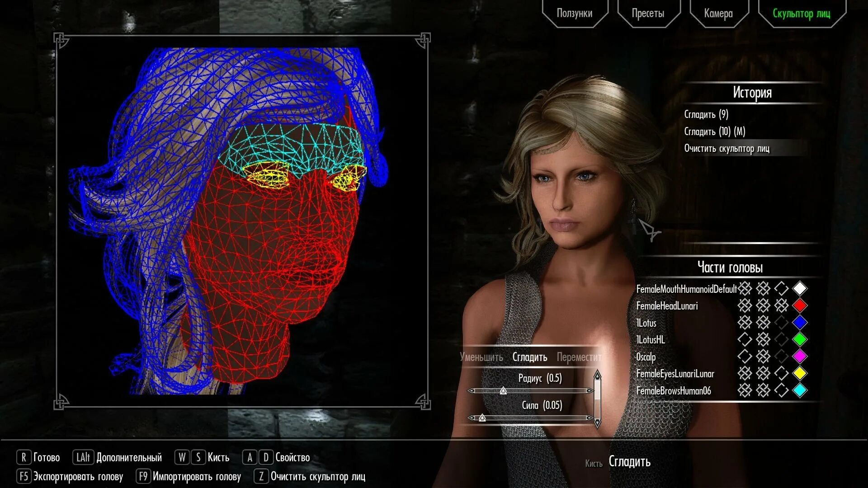This screenshot has height=488, width=868.
Task: Check the first empty checkbox for 0scalp
Action: coord(745,357)
